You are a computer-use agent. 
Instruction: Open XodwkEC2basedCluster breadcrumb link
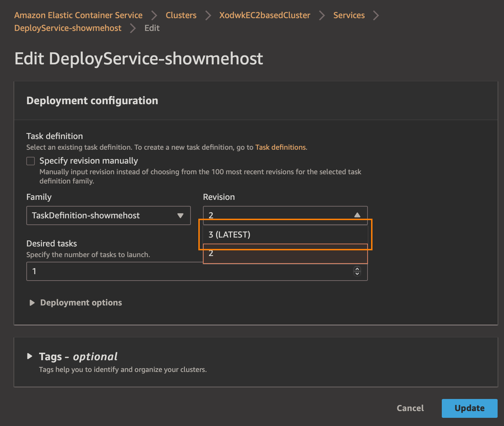tap(264, 15)
